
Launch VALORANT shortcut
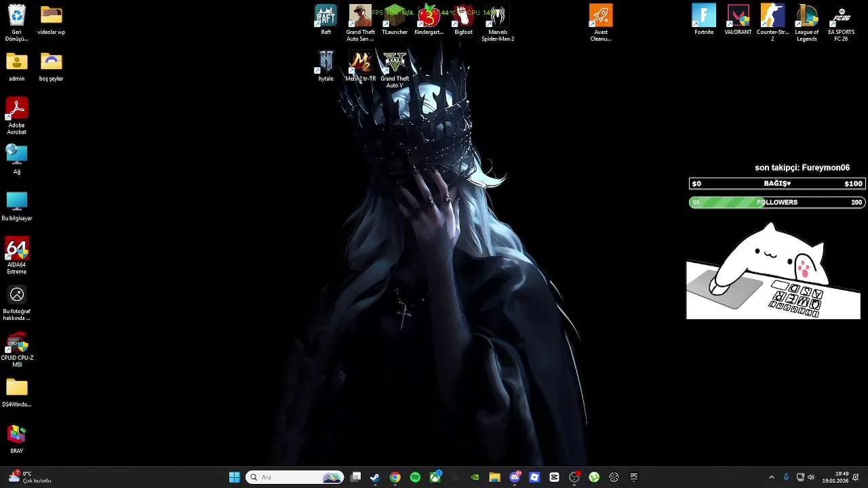pyautogui.click(x=738, y=20)
